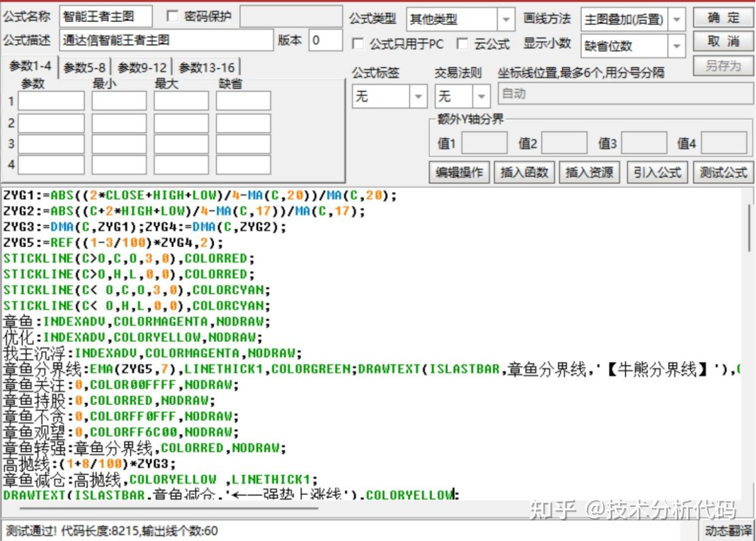Screen dimensions: 756x541
Task: Click the 优化:INDEXADV code line
Action: coord(133,337)
